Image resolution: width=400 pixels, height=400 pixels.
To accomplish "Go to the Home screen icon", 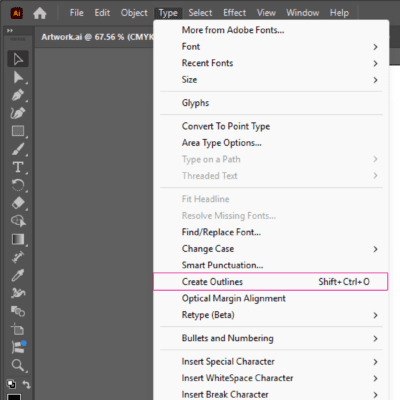I will tap(40, 13).
